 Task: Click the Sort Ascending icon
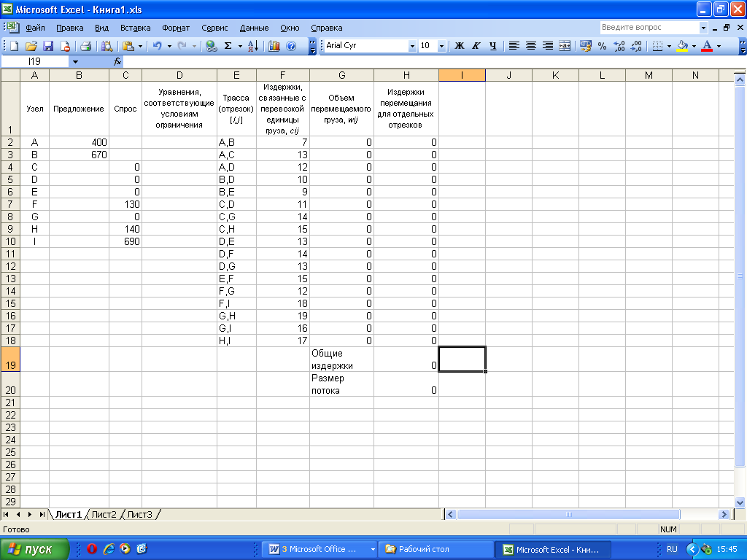point(252,46)
